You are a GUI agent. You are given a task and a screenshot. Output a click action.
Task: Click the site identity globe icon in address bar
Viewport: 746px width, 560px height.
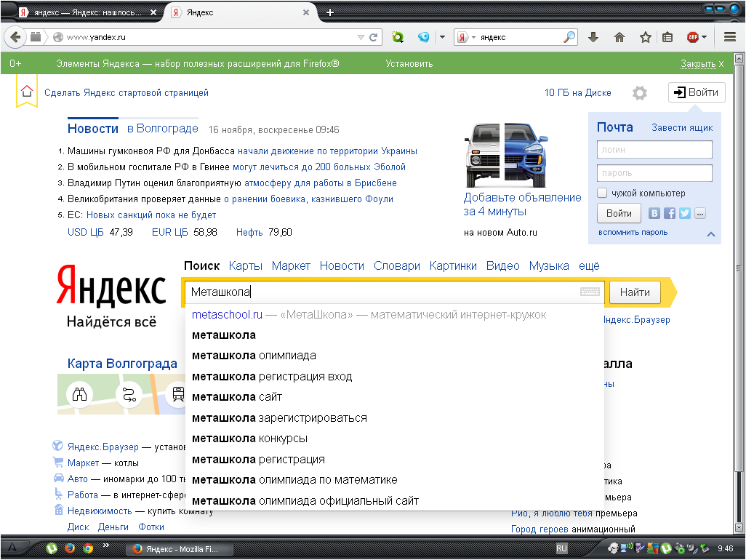(58, 37)
